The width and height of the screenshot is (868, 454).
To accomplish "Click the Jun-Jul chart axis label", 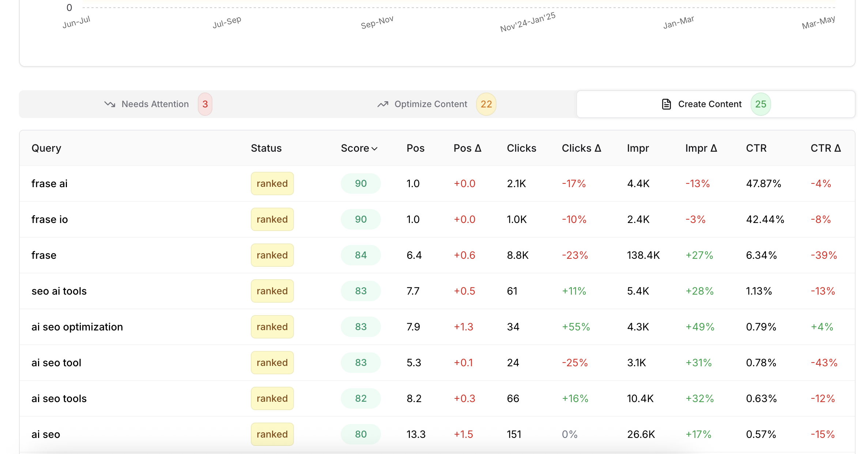I will pos(76,22).
